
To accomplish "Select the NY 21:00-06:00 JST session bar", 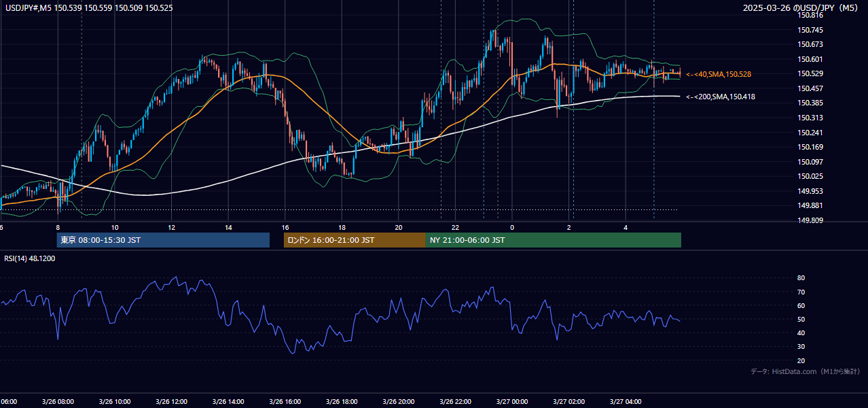I will point(554,240).
